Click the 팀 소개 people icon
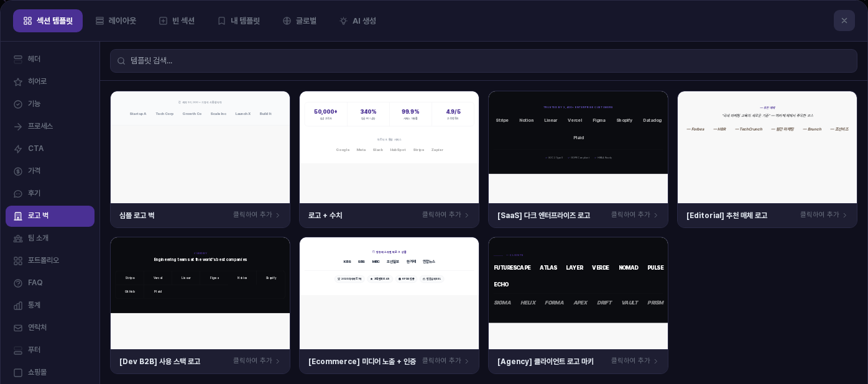868x384 pixels. click(18, 239)
